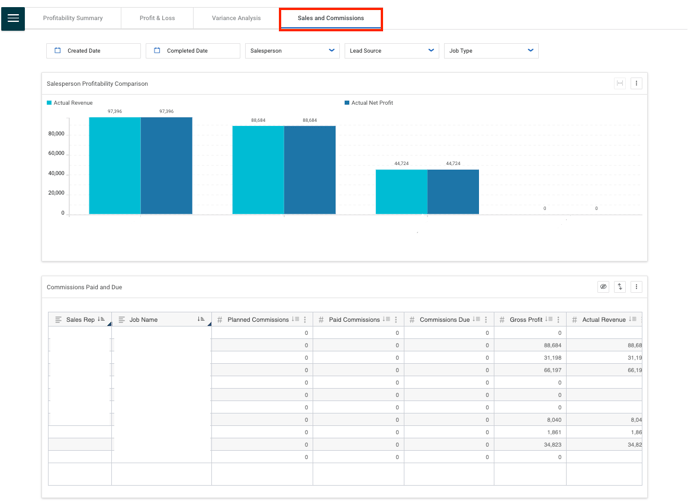Select the Sales and Commissions tab

click(331, 18)
